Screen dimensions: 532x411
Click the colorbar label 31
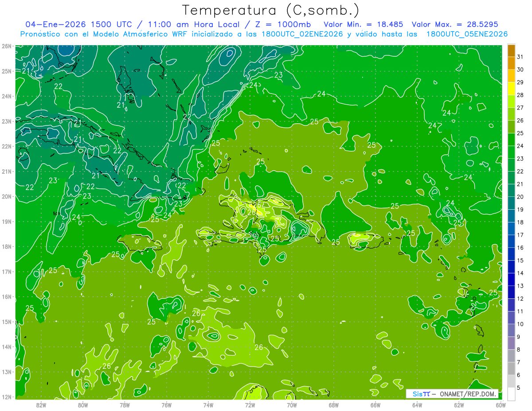tap(520, 57)
